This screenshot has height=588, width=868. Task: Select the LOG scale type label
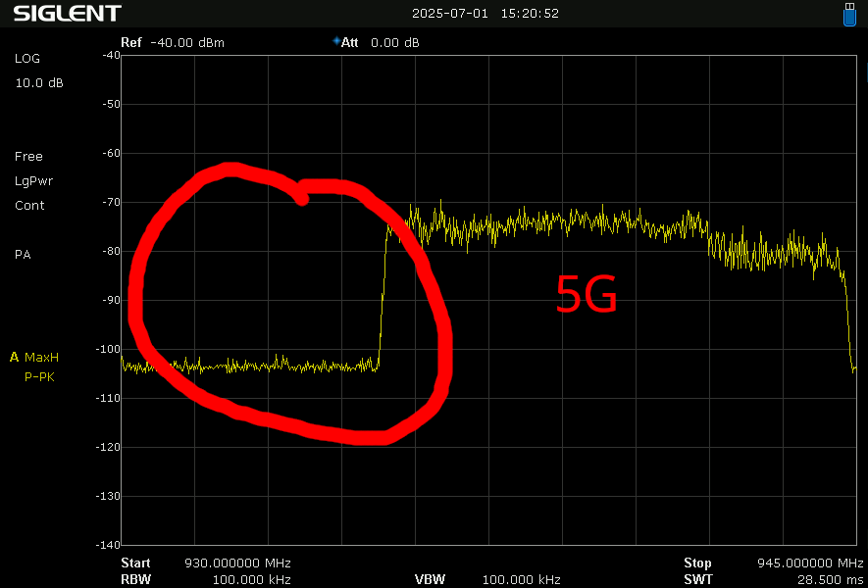27,59
